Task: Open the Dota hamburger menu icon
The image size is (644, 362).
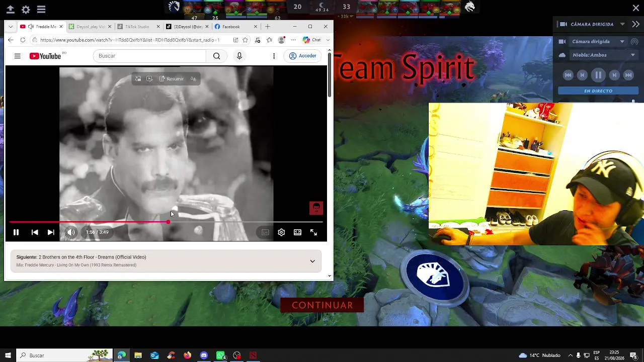Action: point(41,9)
